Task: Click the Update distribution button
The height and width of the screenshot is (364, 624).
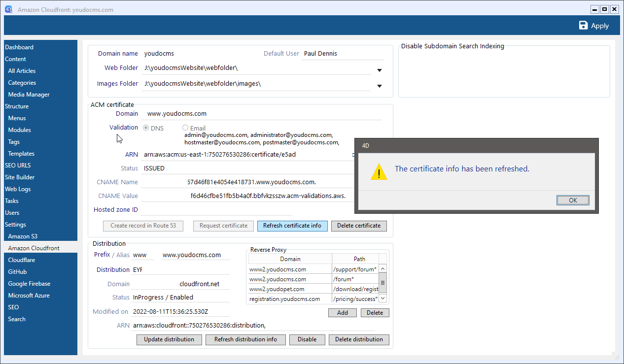Action: click(169, 339)
